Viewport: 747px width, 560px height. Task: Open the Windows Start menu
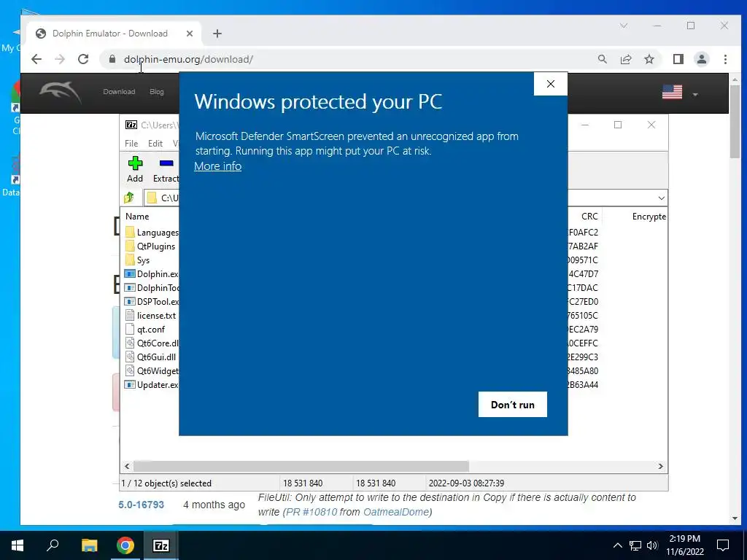pyautogui.click(x=18, y=545)
